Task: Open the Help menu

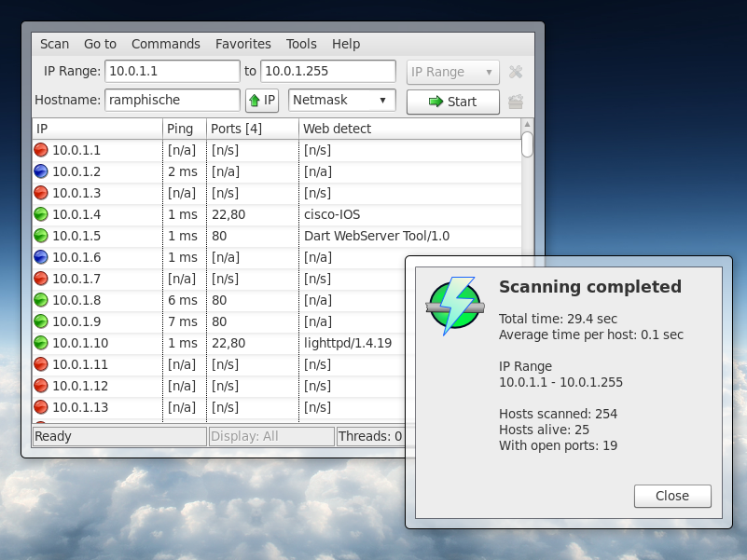Action: 346,44
